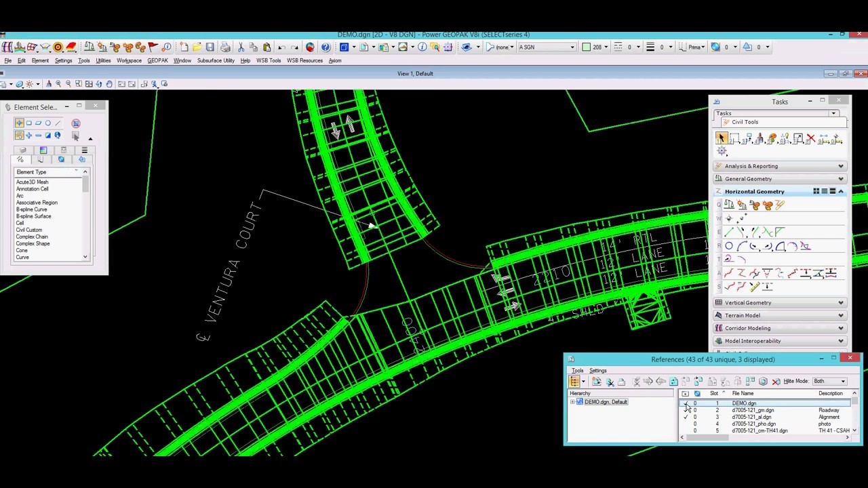The height and width of the screenshot is (488, 868).
Task: Click the Help question mark icon
Action: tap(325, 47)
